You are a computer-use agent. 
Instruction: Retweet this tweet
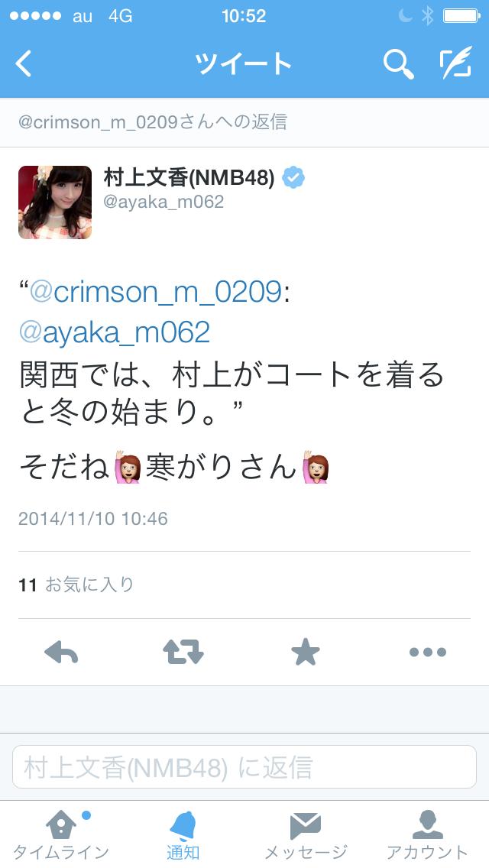point(183,652)
